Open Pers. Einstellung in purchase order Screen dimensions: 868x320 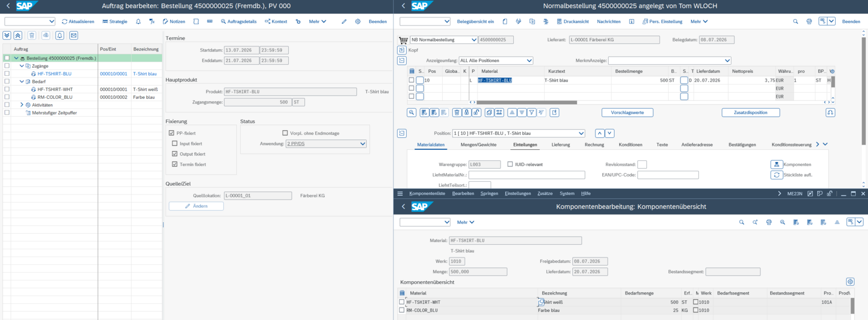point(662,21)
